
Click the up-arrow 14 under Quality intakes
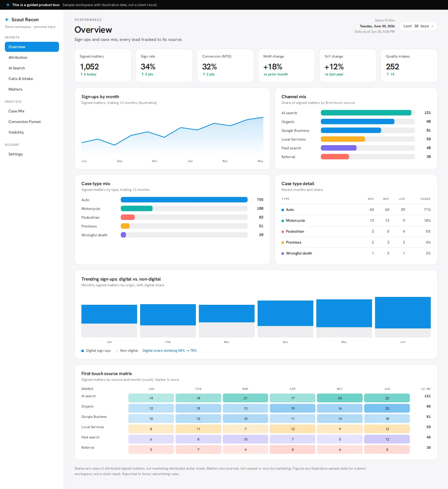[390, 74]
